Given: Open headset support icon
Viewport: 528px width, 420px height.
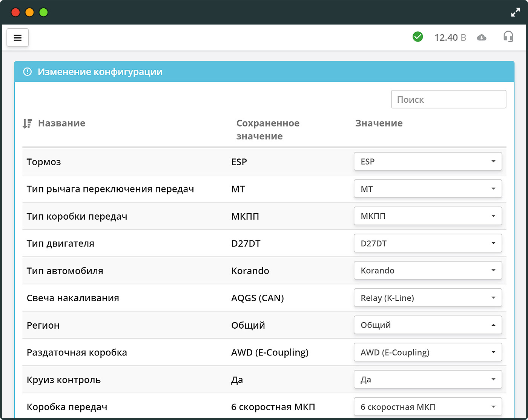Looking at the screenshot, I should click(x=508, y=37).
